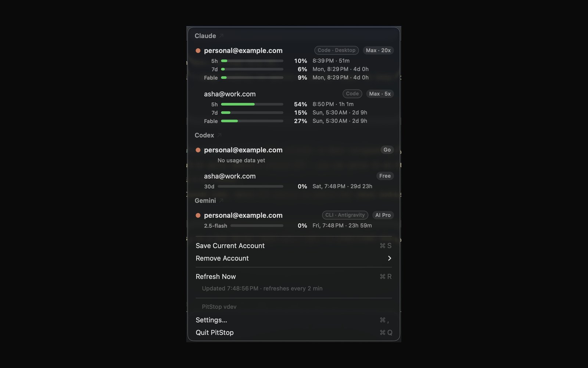Switch to asha@work.com under Codex
Viewport: 588px width, 368px height.
click(230, 176)
